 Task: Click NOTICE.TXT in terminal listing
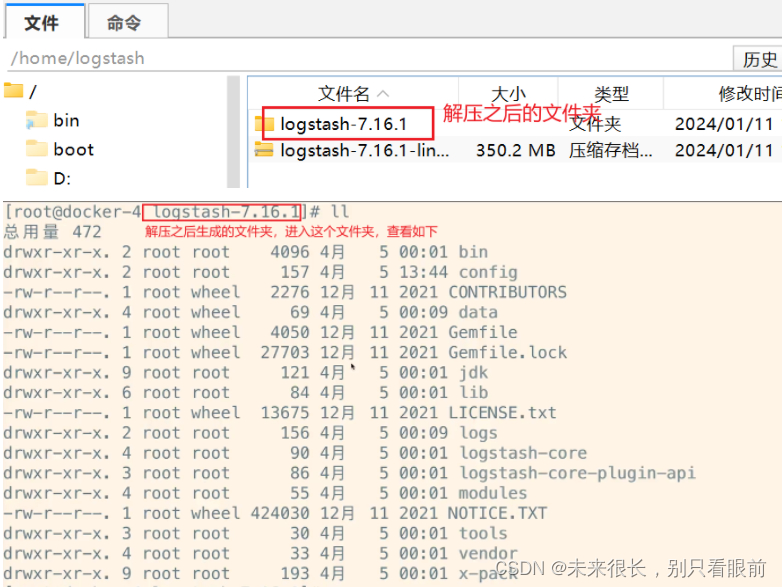pyautogui.click(x=497, y=513)
